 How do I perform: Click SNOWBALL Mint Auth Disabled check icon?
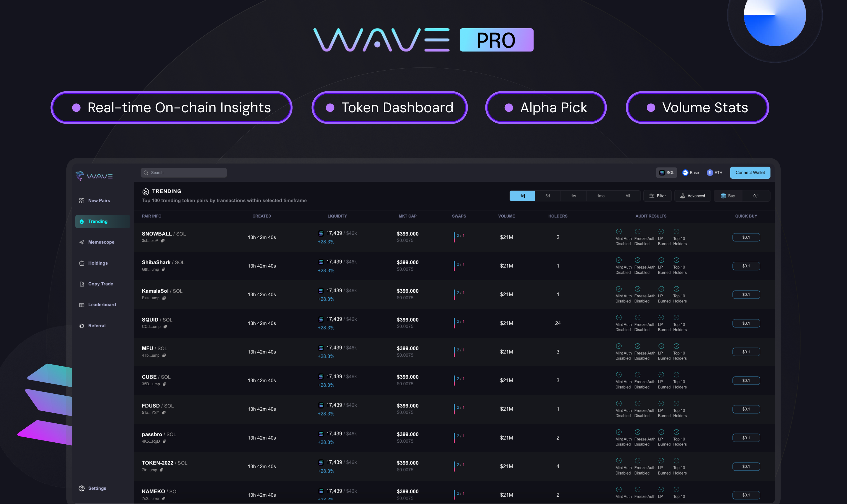point(619,232)
